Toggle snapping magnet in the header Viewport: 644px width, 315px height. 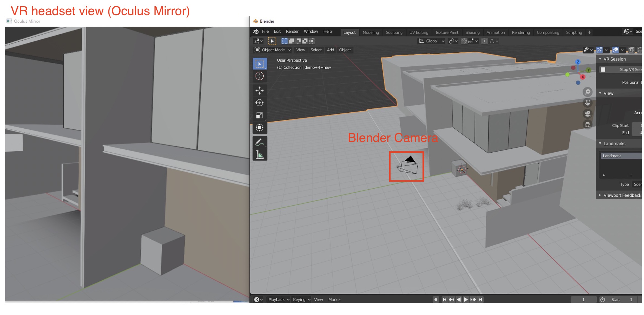(464, 41)
